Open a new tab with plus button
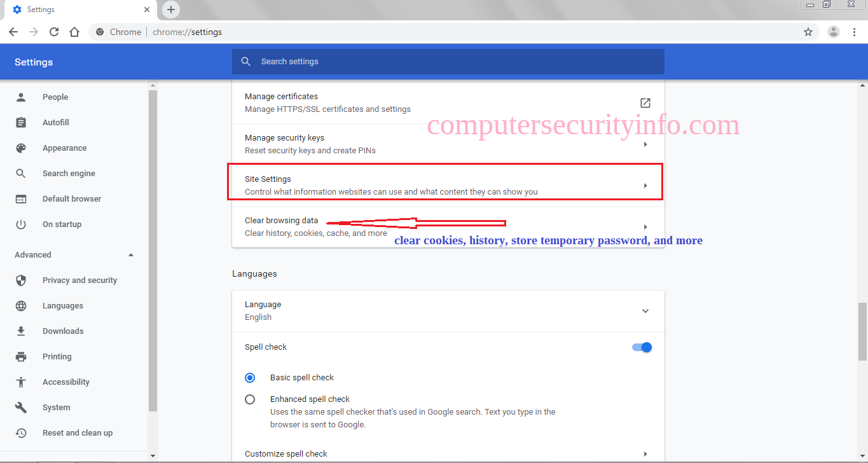This screenshot has height=463, width=868. [171, 10]
